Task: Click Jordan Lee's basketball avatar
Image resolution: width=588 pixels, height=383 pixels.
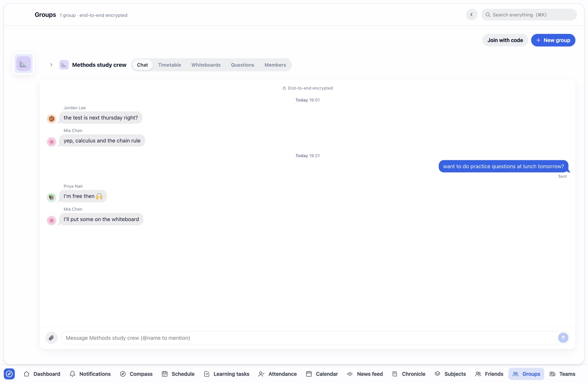Action: [x=51, y=119]
